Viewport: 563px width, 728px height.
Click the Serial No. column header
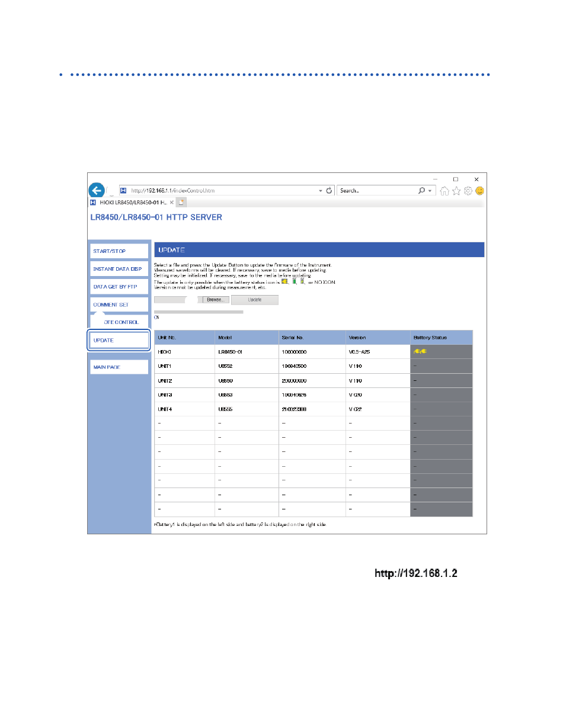(312, 338)
